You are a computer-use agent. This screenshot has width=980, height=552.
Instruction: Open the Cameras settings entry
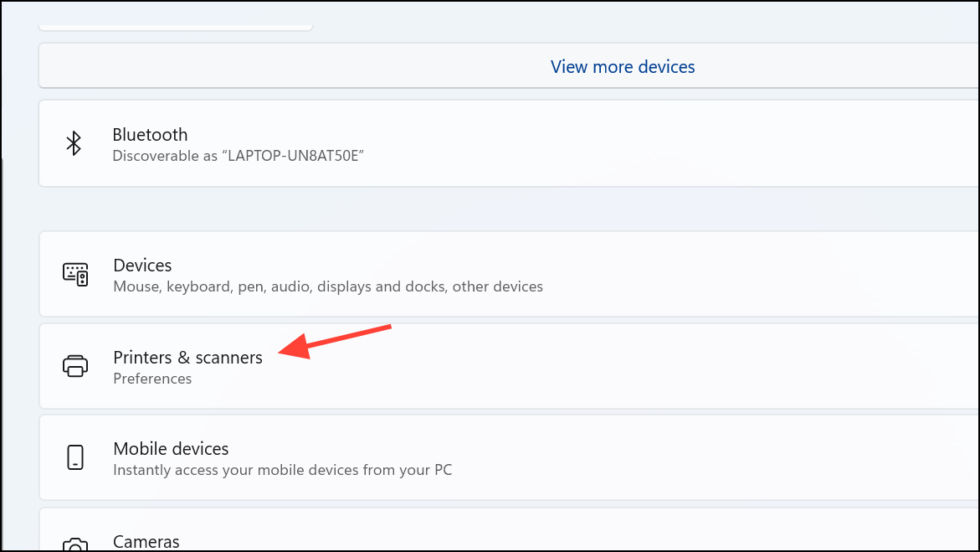click(146, 542)
